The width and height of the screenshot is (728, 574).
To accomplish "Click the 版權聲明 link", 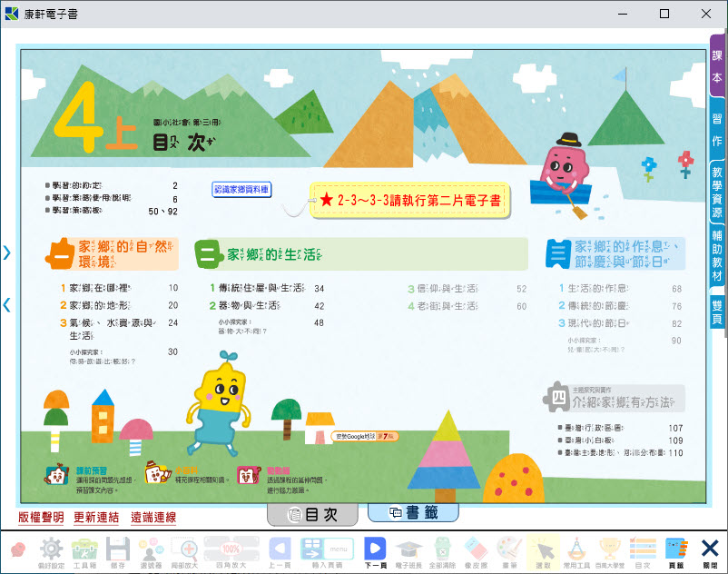I will coord(42,518).
